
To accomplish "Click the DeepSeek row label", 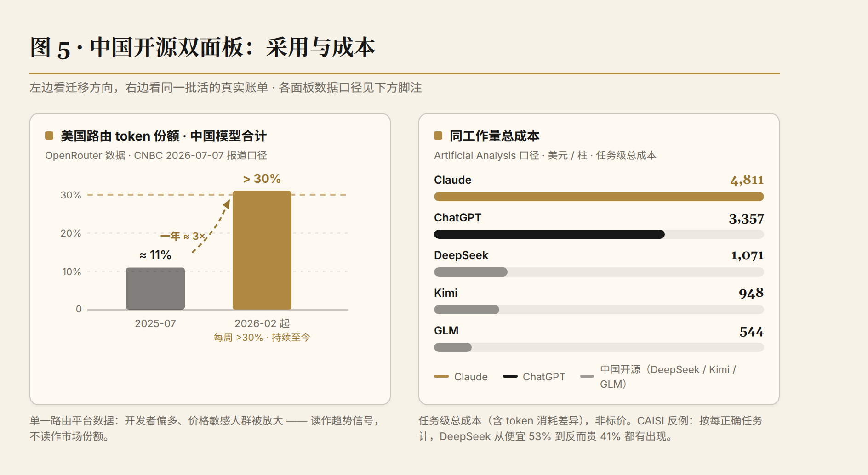I will point(461,255).
